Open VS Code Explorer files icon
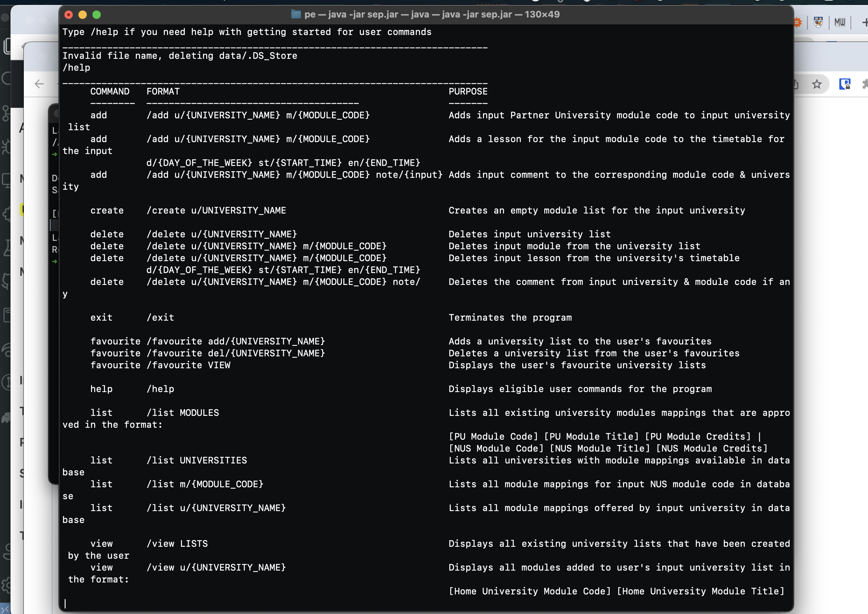This screenshot has width=868, height=614. point(6,46)
